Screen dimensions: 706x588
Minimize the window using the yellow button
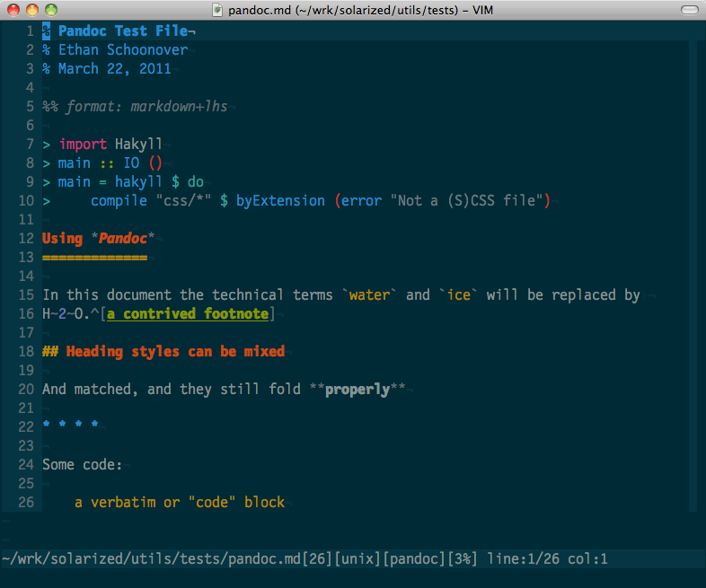(x=31, y=10)
